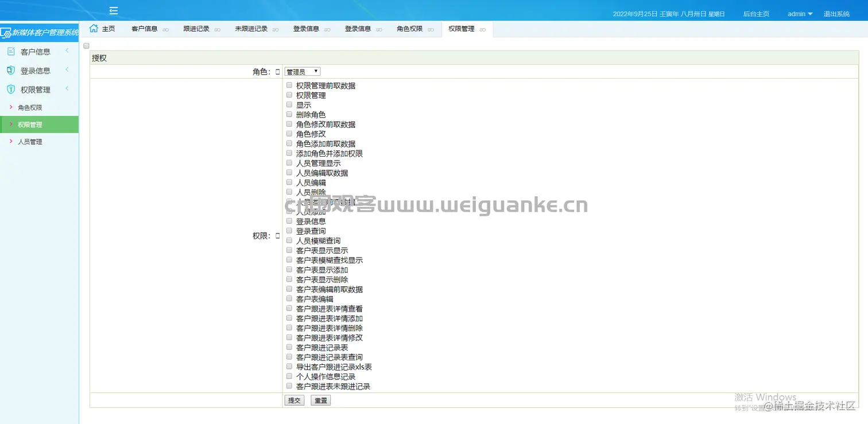868x424 pixels.
Task: Check the 角色修改前取数据 checkbox
Action: 289,124
